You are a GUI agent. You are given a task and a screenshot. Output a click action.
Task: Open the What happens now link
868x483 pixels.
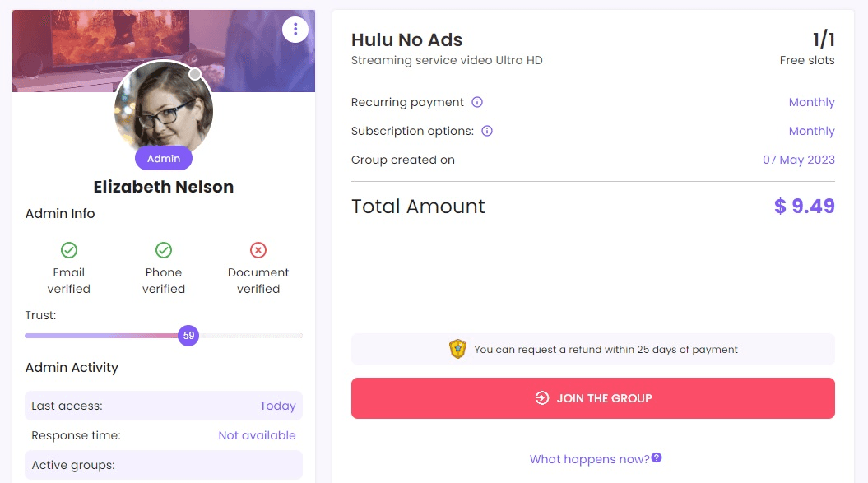(x=589, y=459)
